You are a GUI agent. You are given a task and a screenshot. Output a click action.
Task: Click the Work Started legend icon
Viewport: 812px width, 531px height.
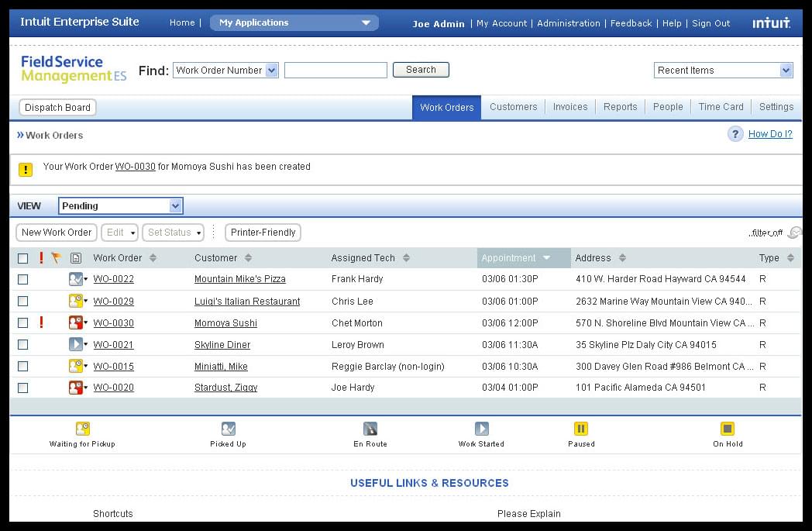click(482, 429)
